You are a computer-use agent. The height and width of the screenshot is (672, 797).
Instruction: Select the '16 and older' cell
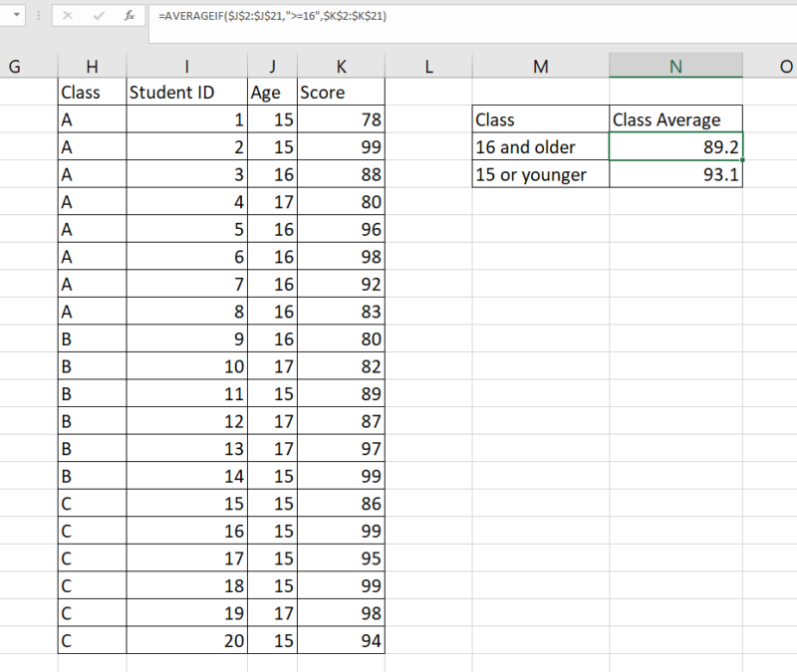[541, 145]
